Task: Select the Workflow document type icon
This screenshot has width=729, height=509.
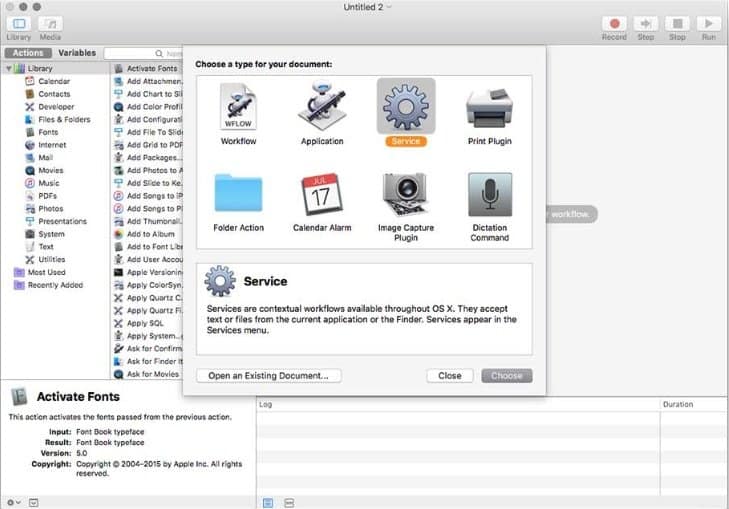Action: (x=238, y=107)
